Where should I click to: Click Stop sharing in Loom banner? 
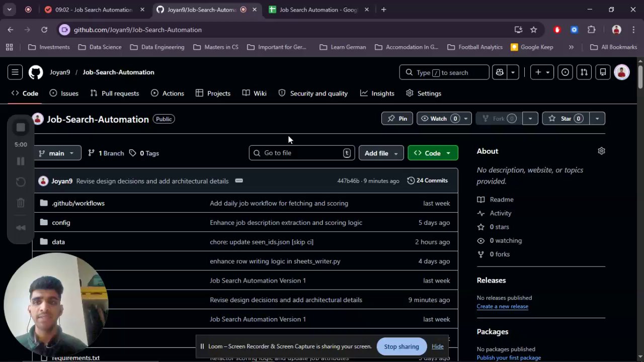(x=401, y=346)
